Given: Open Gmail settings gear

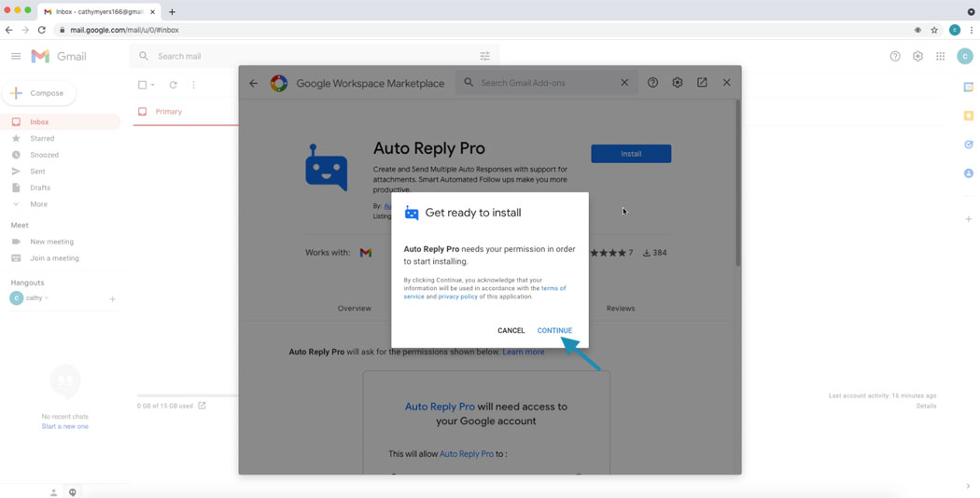Looking at the screenshot, I should pos(917,56).
